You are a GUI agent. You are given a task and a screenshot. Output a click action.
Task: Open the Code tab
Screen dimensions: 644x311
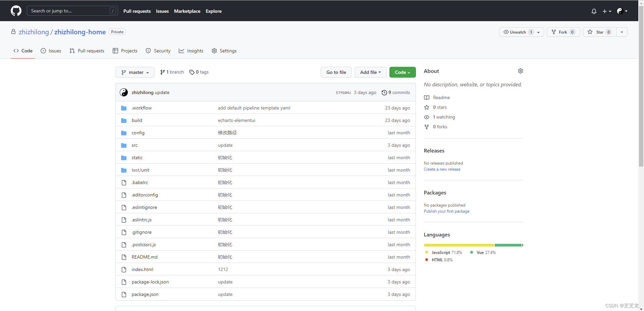click(x=23, y=51)
